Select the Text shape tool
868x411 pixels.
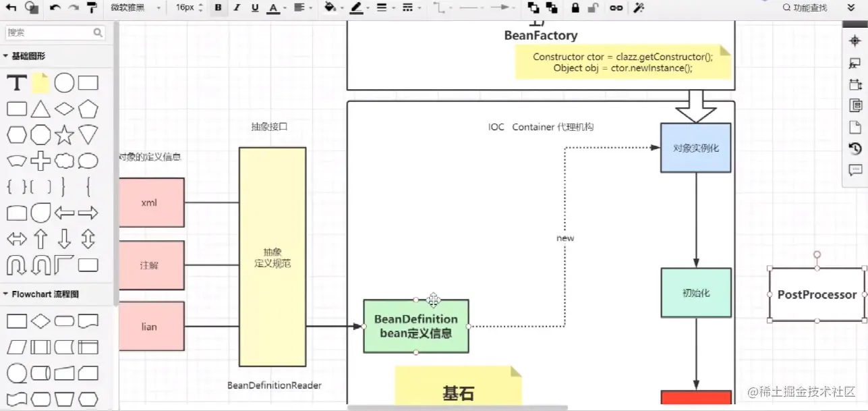point(17,84)
